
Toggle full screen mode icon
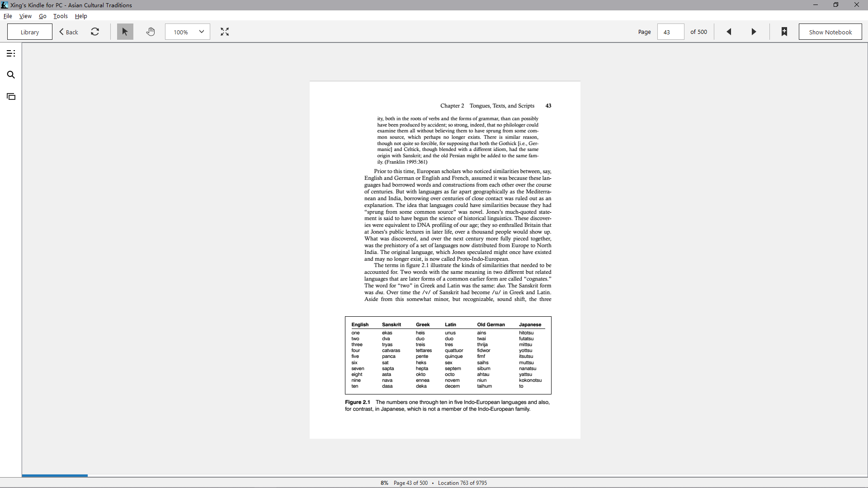tap(225, 32)
